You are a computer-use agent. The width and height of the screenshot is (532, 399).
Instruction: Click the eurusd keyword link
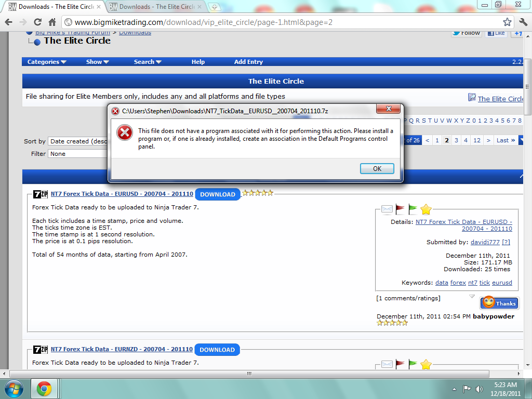pyautogui.click(x=502, y=283)
